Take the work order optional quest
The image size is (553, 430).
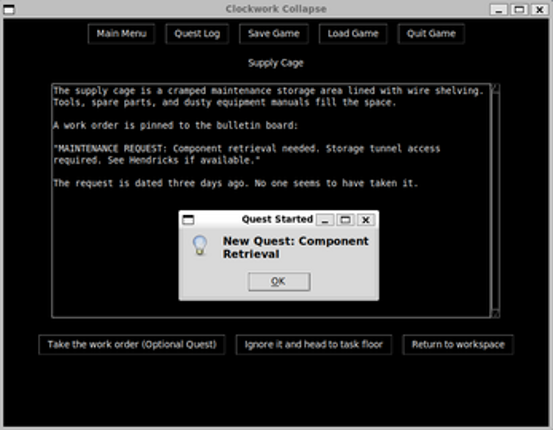[x=132, y=344]
